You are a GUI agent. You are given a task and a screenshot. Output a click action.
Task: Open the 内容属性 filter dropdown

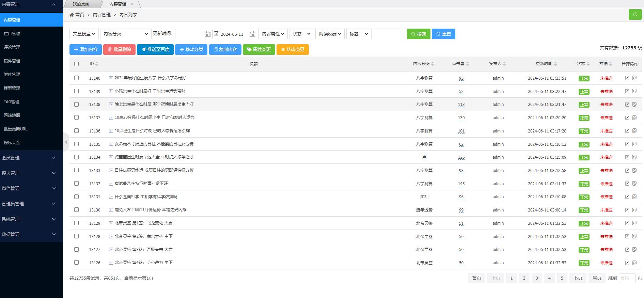click(x=273, y=34)
